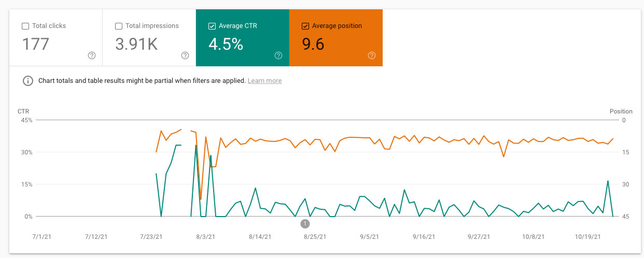
Task: Click the 30% CTR axis label
Action: [26, 152]
